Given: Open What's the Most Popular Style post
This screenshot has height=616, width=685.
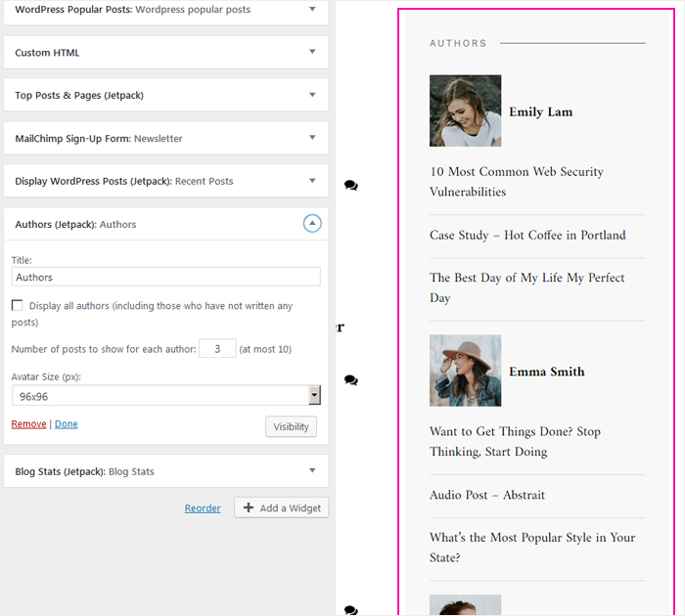Looking at the screenshot, I should 532,548.
